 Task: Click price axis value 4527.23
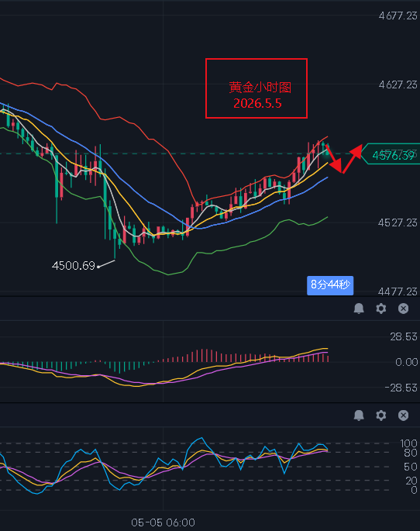[x=398, y=222]
